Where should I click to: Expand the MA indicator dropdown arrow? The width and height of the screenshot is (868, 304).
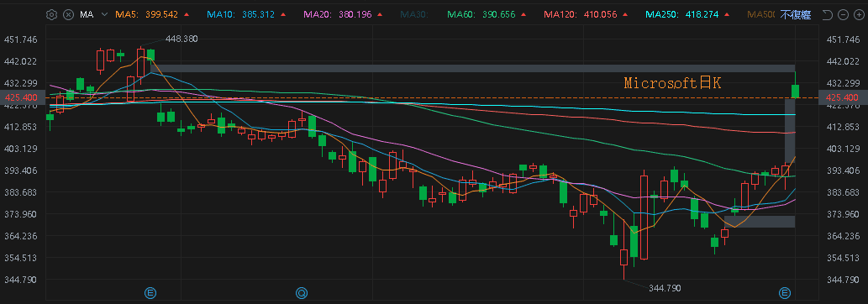104,15
